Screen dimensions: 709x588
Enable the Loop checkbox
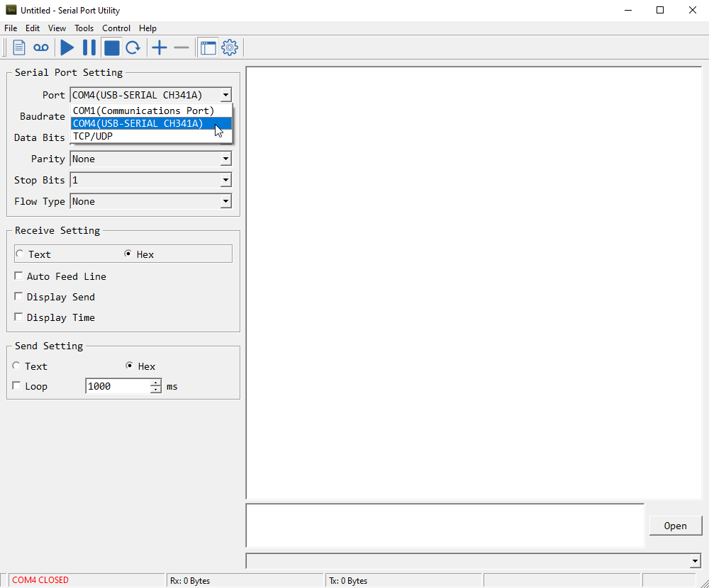(17, 386)
